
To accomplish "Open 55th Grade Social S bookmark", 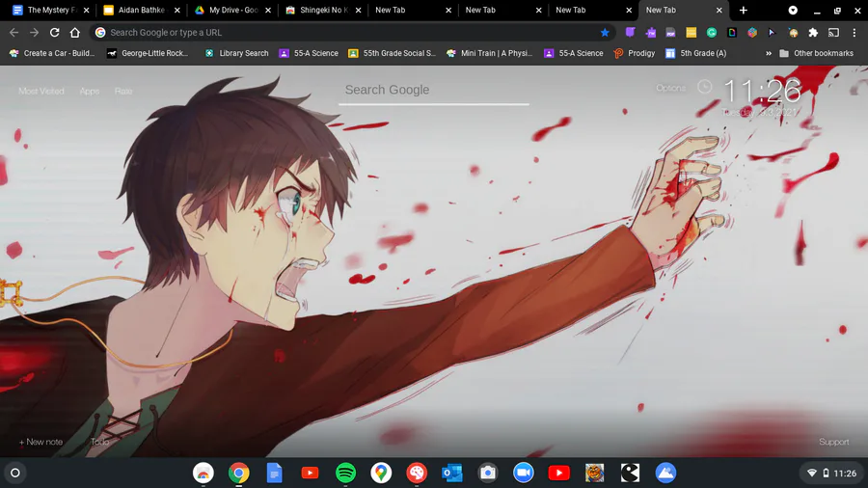I will point(392,53).
